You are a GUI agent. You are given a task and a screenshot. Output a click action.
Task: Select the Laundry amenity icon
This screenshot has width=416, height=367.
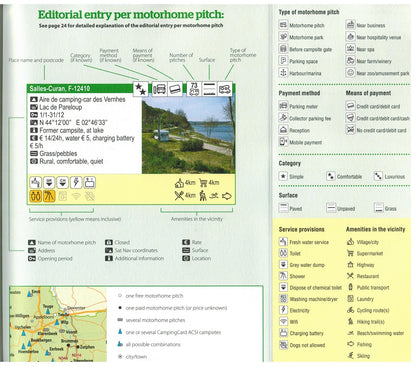350,299
